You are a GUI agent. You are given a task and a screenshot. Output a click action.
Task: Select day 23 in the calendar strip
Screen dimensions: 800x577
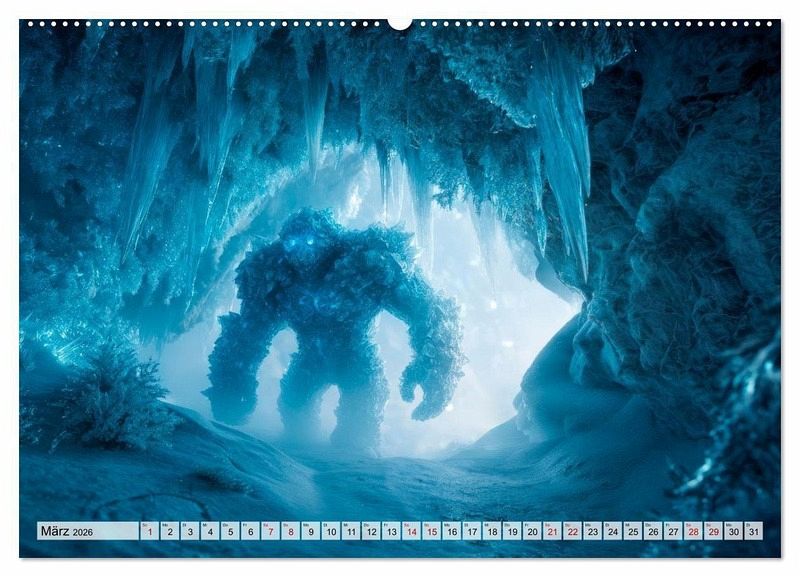(x=593, y=531)
